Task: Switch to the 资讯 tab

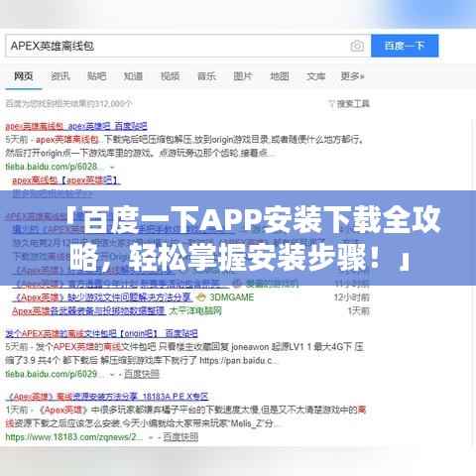Action: pyautogui.click(x=60, y=76)
